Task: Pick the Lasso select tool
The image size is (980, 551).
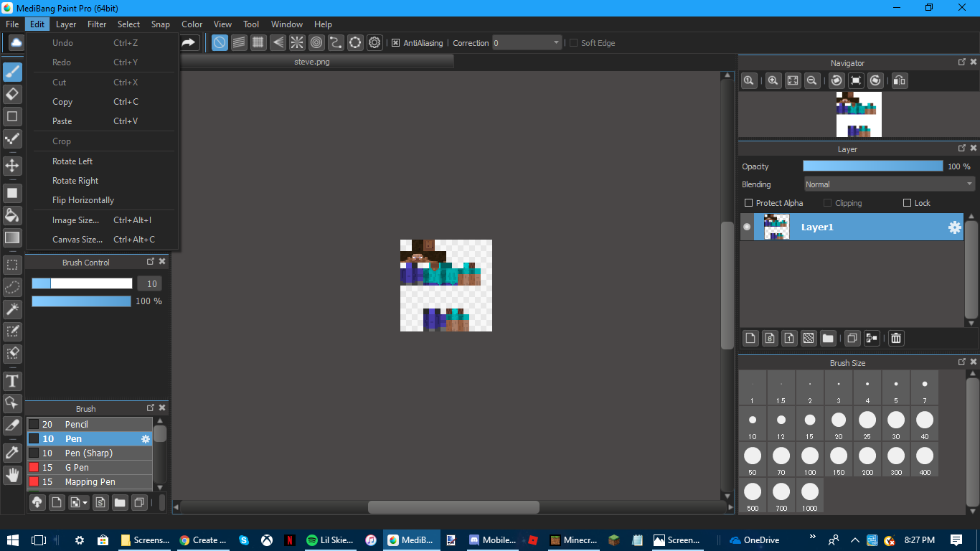Action: 12,287
